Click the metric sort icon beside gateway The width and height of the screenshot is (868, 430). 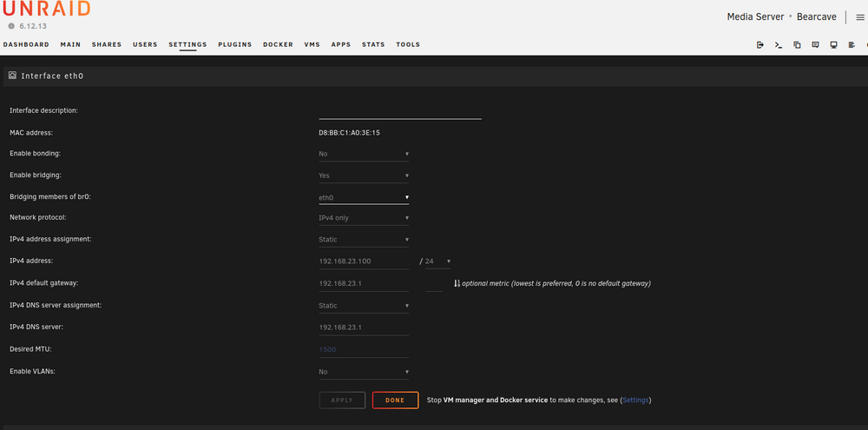click(x=457, y=283)
